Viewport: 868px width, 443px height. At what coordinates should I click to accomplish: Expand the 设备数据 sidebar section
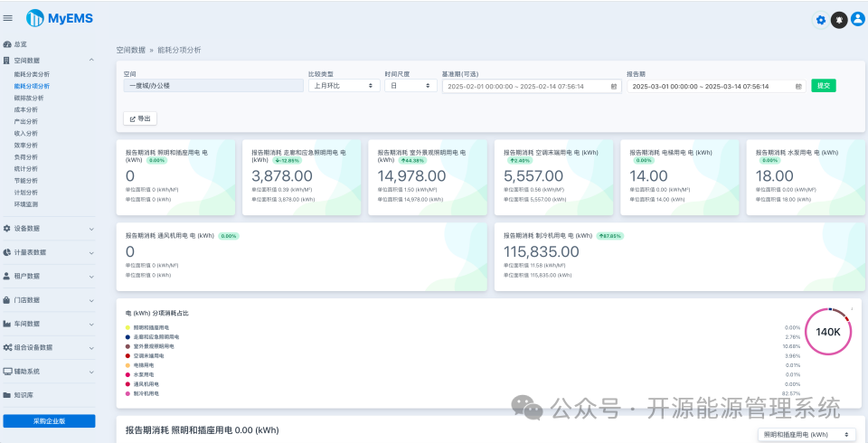pyautogui.click(x=49, y=228)
